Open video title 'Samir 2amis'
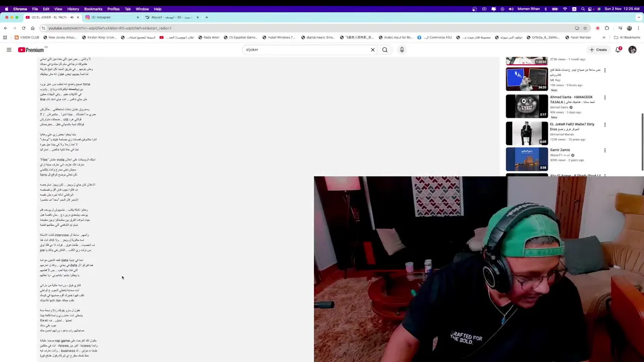The width and height of the screenshot is (644, 362). (x=560, y=150)
